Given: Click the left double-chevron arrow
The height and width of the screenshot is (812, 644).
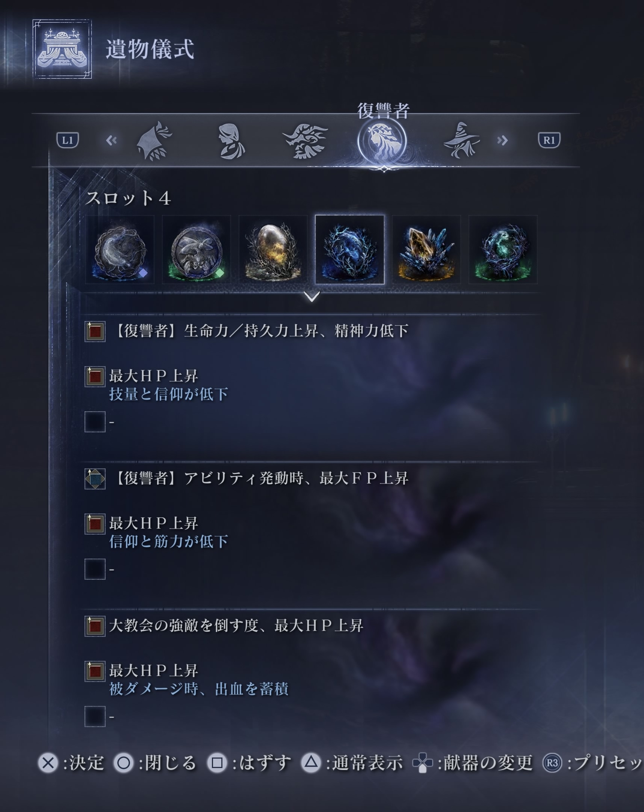Looking at the screenshot, I should [112, 141].
